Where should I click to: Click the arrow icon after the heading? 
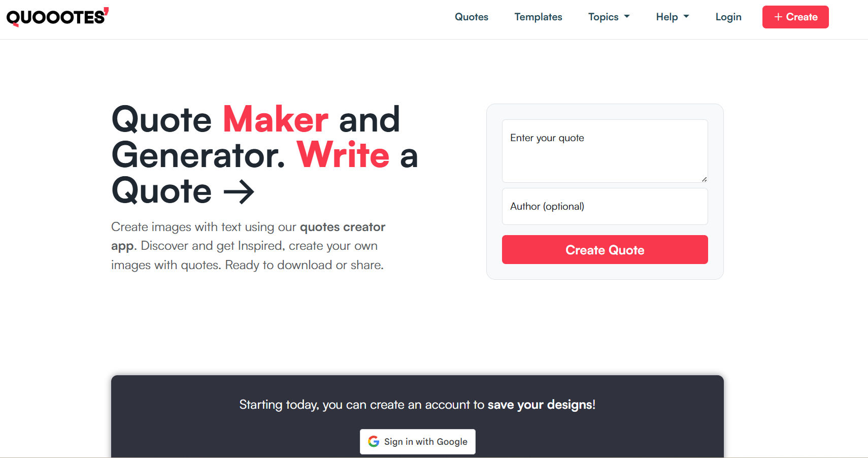click(x=239, y=192)
